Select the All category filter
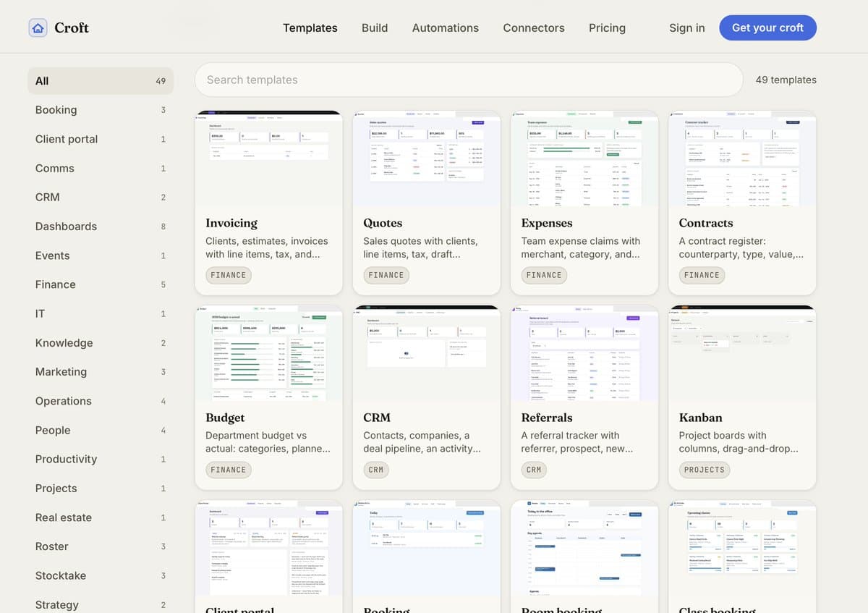The width and height of the screenshot is (868, 613). [101, 81]
